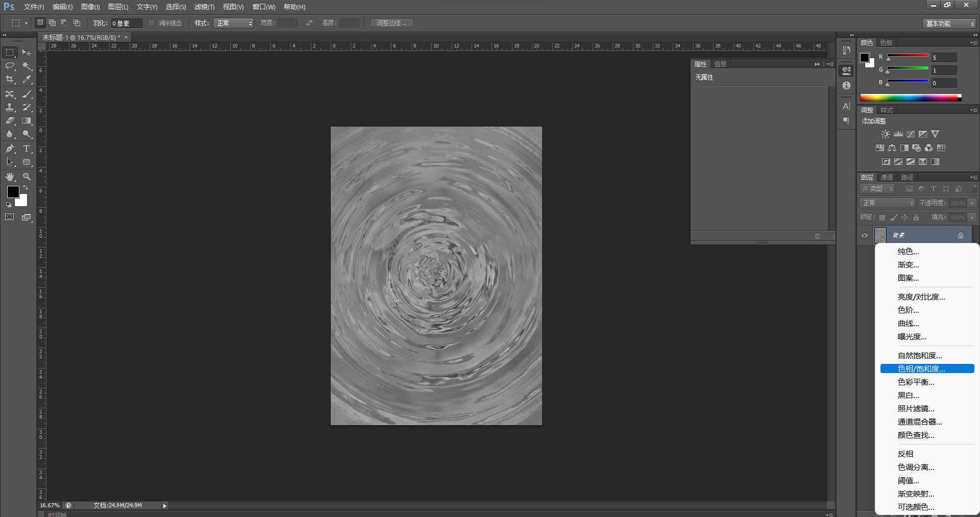Click the Refine Edge button
The height and width of the screenshot is (517, 980).
[391, 23]
